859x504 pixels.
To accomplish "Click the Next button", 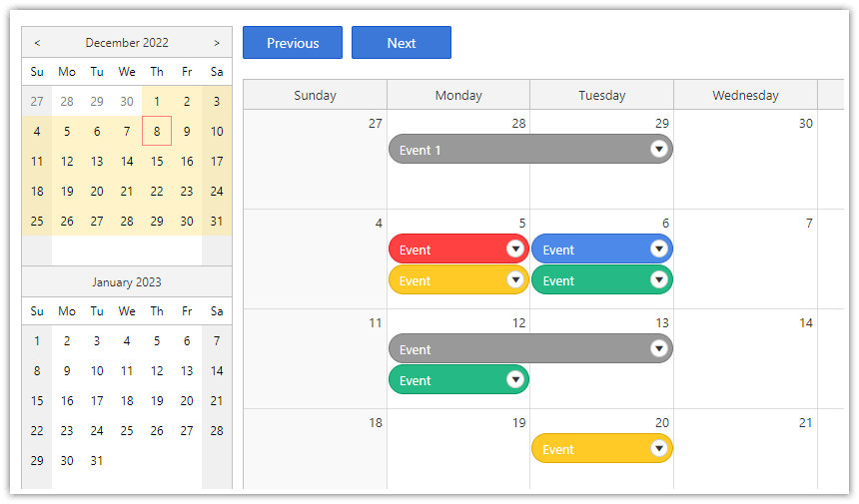I will coord(402,43).
